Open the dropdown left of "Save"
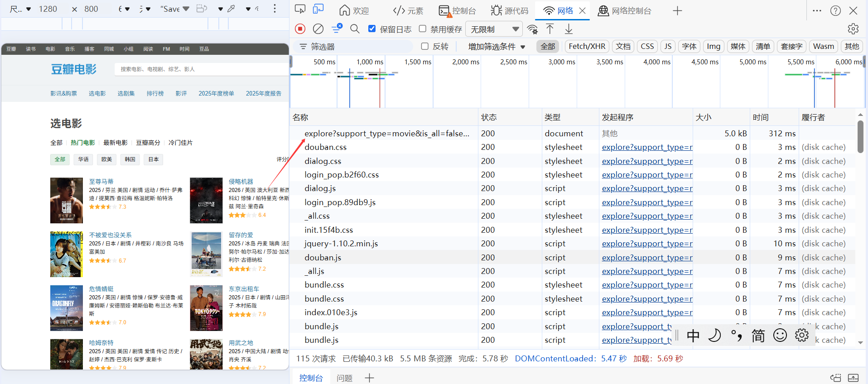The height and width of the screenshot is (384, 868). tap(145, 9)
